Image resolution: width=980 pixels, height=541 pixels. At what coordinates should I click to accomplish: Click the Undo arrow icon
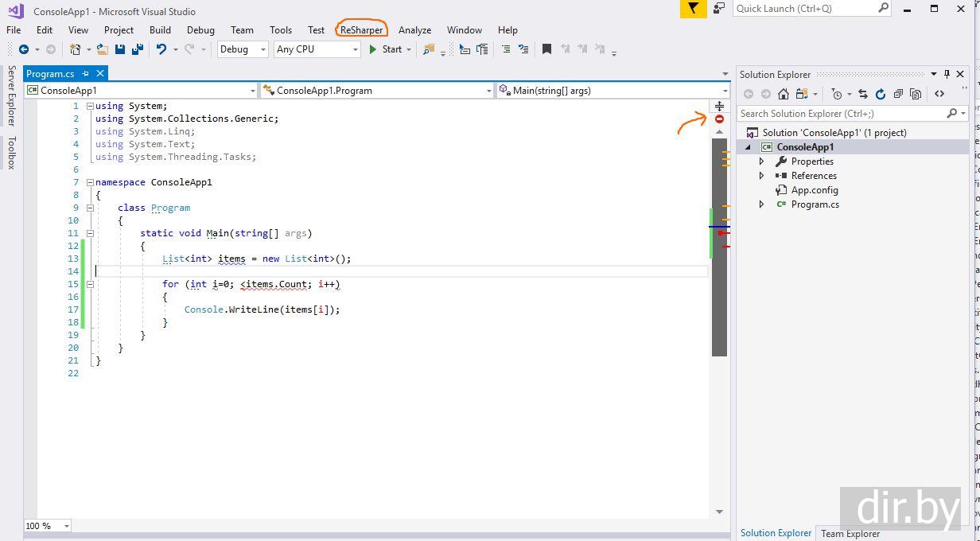coord(161,49)
